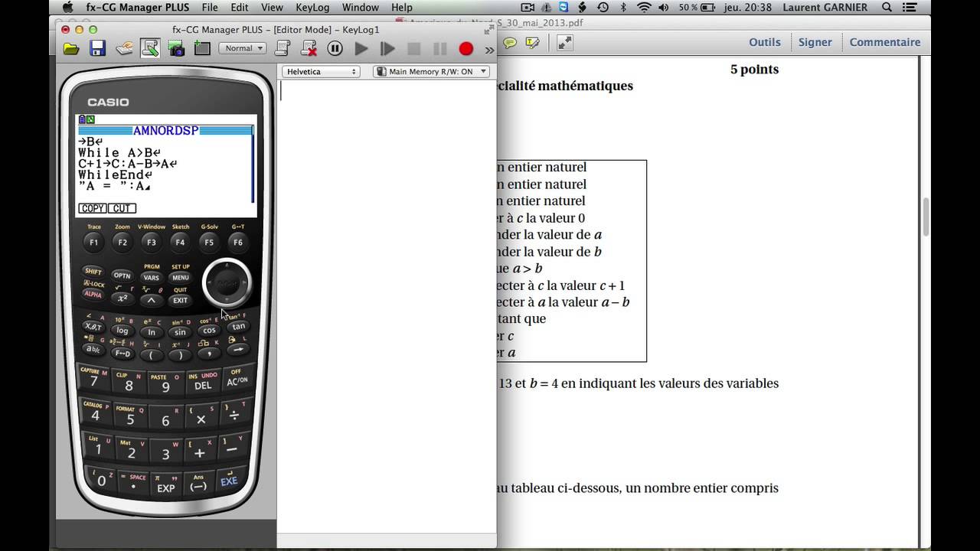Click the log calculator key
The image size is (980, 551).
pos(122,331)
